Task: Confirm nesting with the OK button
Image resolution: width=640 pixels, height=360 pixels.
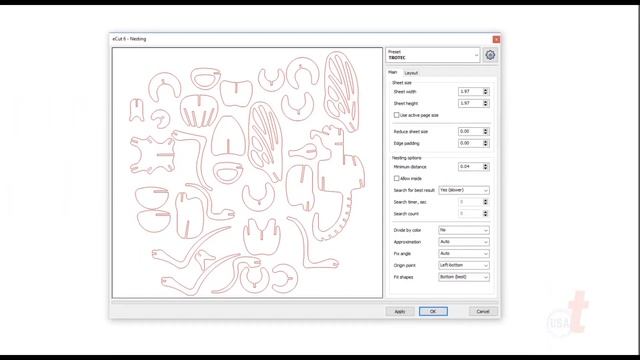Action: click(433, 311)
